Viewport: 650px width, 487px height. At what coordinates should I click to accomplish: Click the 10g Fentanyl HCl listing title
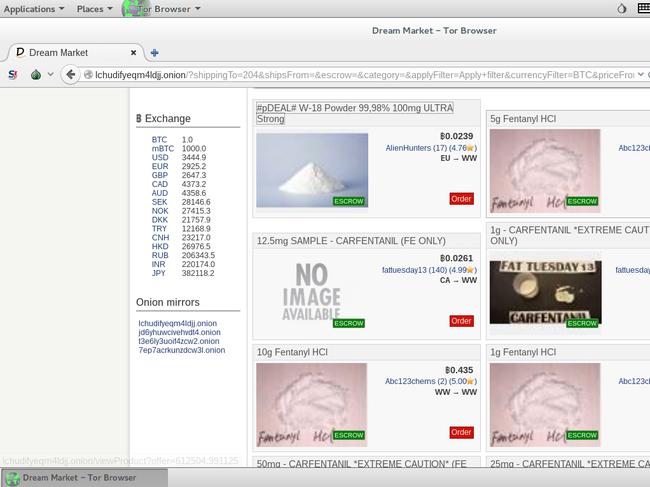292,352
